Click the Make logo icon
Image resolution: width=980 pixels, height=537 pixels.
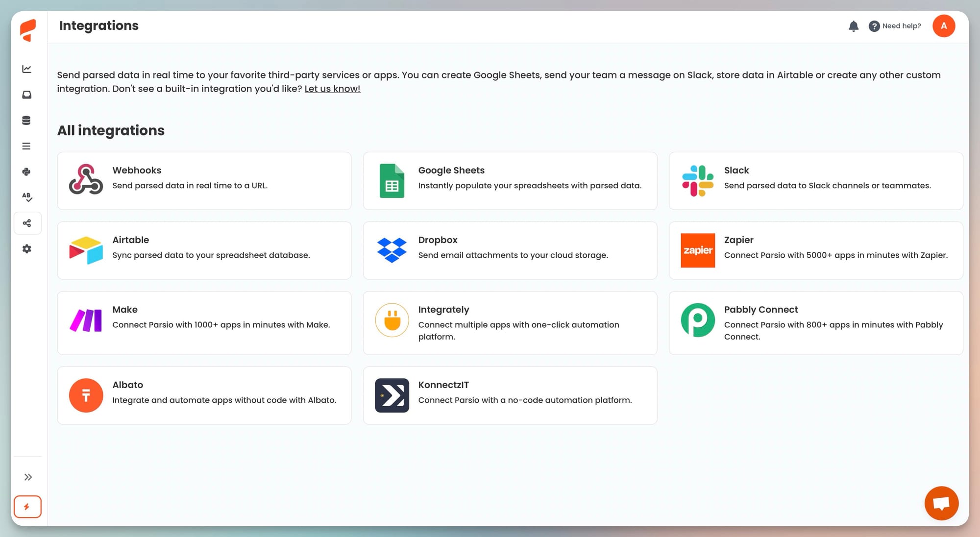point(86,321)
